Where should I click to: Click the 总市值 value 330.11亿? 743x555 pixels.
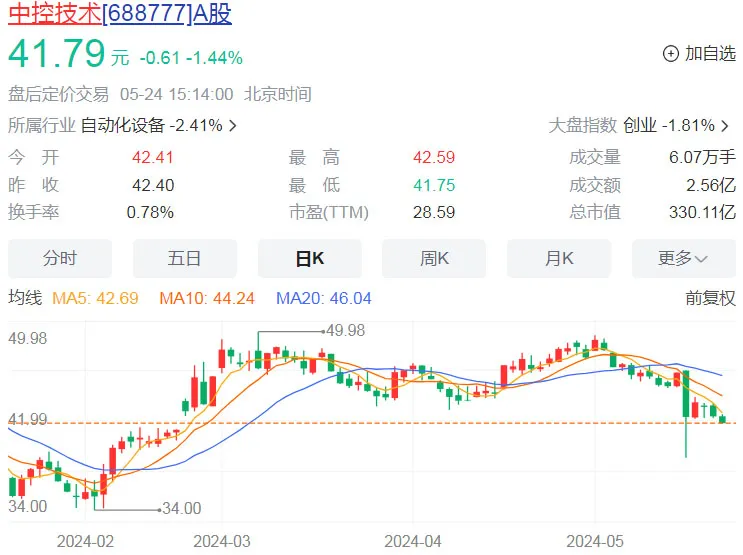pyautogui.click(x=702, y=212)
